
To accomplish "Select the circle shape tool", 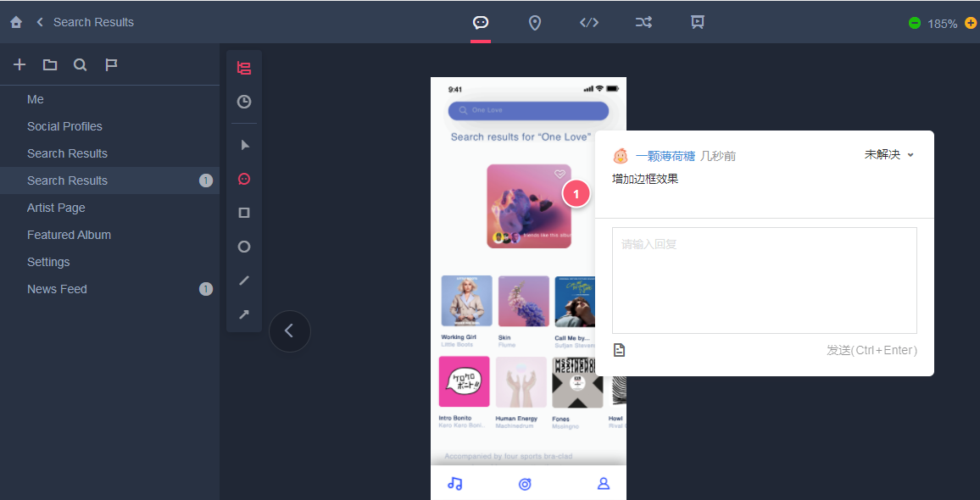I will tap(244, 247).
